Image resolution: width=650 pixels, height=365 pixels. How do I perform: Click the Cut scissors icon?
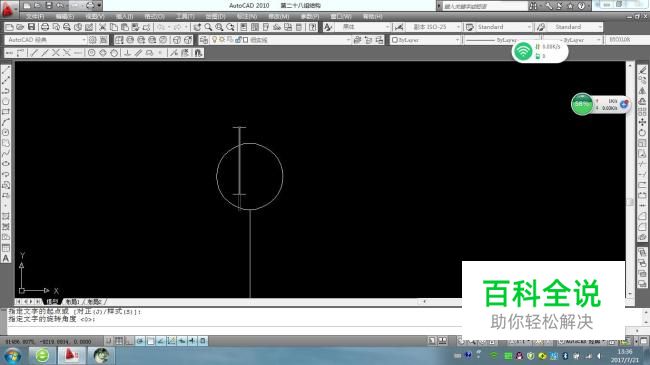(x=102, y=27)
